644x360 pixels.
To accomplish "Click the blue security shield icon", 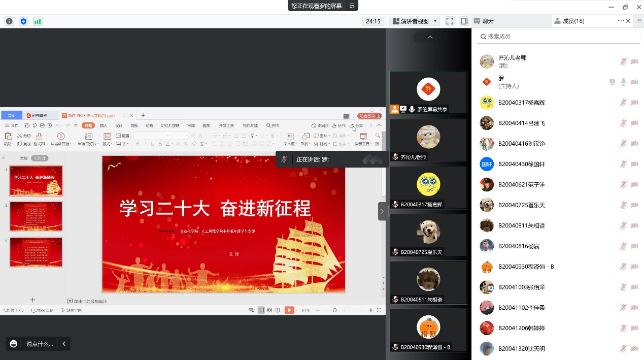I will click(23, 21).
